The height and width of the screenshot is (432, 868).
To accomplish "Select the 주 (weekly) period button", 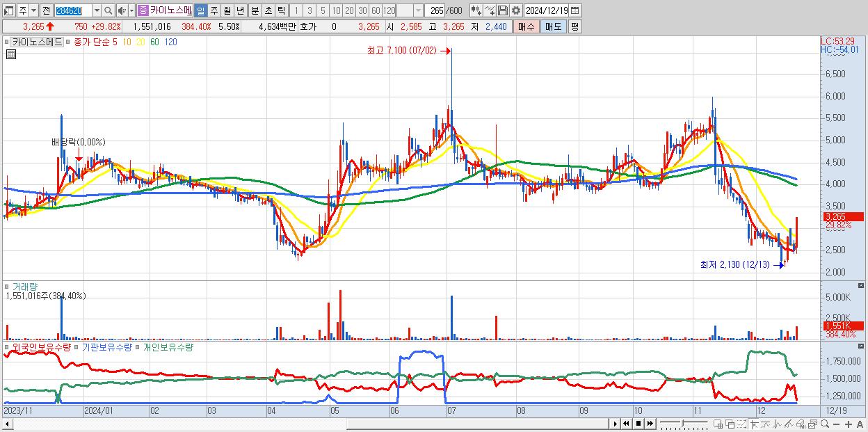I will (x=214, y=10).
